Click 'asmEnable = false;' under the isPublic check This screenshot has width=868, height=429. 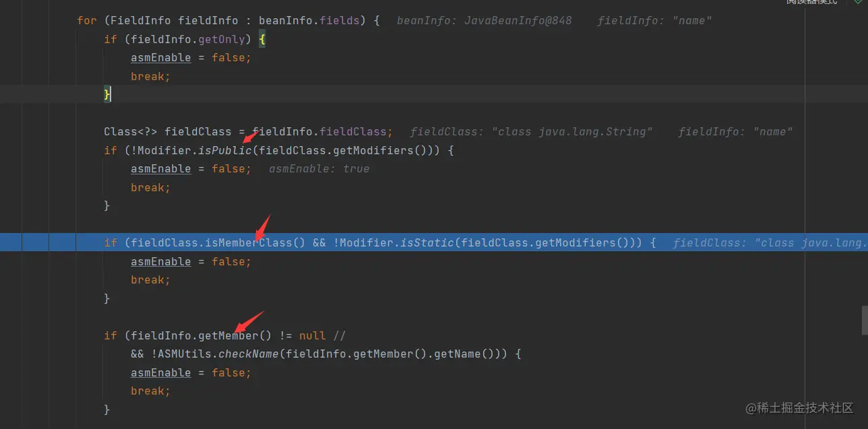(x=191, y=168)
